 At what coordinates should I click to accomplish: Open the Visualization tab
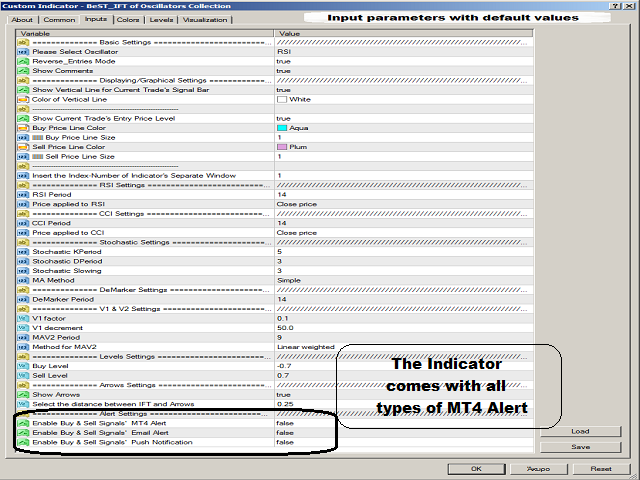tap(205, 19)
